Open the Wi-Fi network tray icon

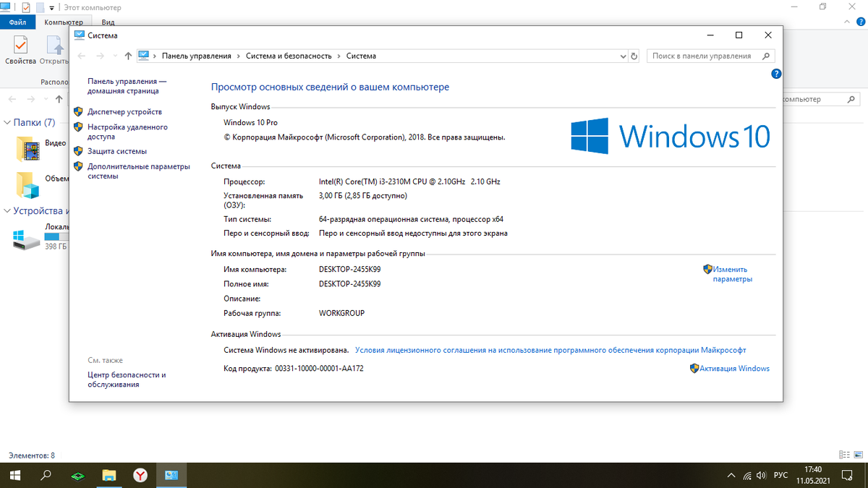[x=747, y=476]
